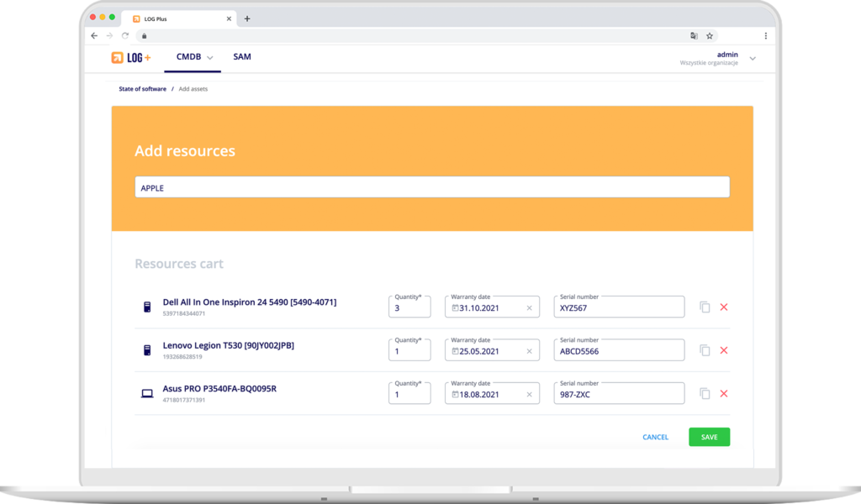
Task: Select Asus PRO P3540FA-BQ0095R
Action: tap(219, 389)
